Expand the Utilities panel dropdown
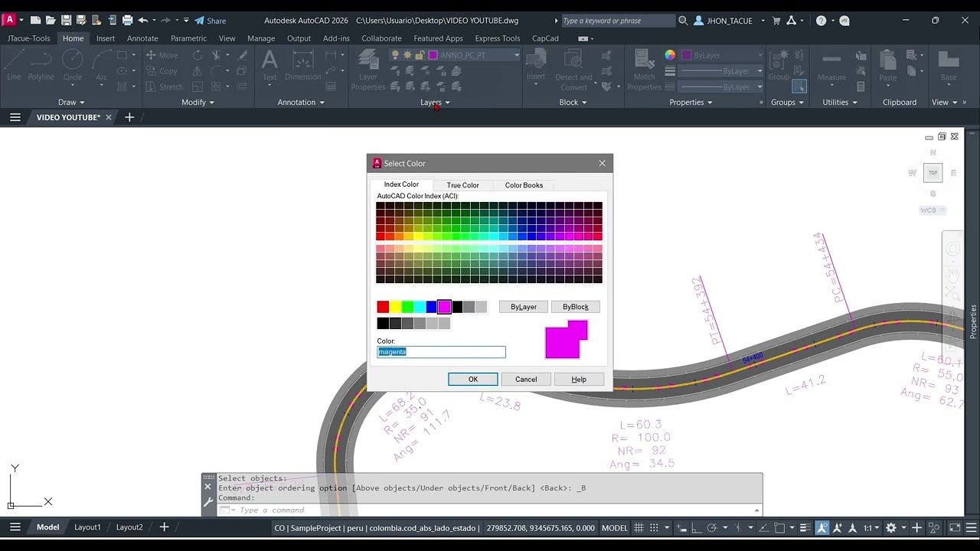Screen dimensions: 980x551 (840, 102)
